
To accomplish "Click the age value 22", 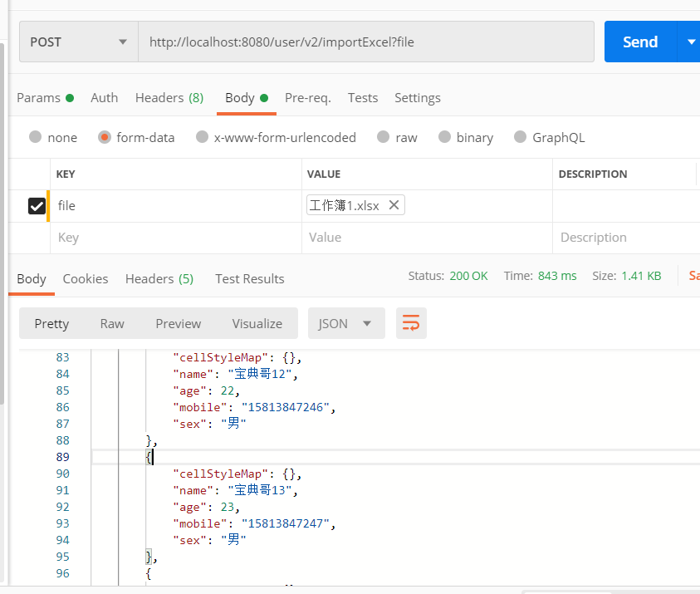I will tap(228, 390).
